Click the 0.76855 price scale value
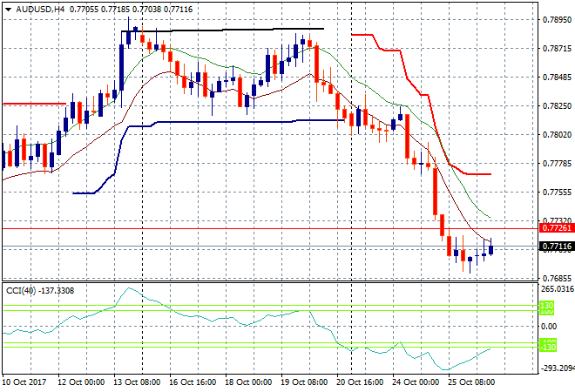This screenshot has width=575, height=392. (557, 279)
